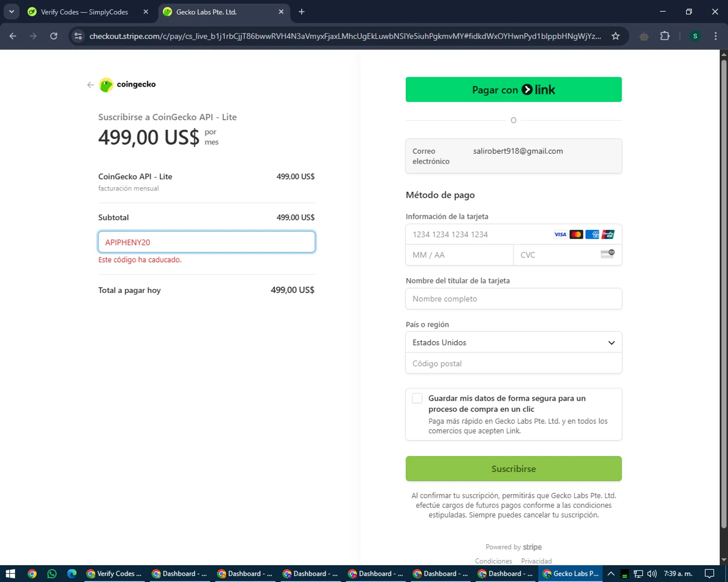The image size is (728, 582).
Task: Open the Privacidad link
Action: coord(536,561)
